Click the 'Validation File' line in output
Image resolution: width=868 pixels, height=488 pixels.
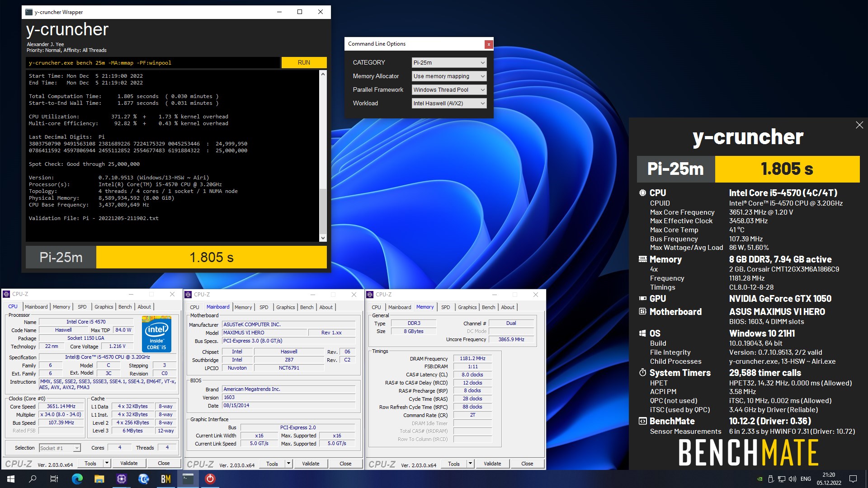94,218
